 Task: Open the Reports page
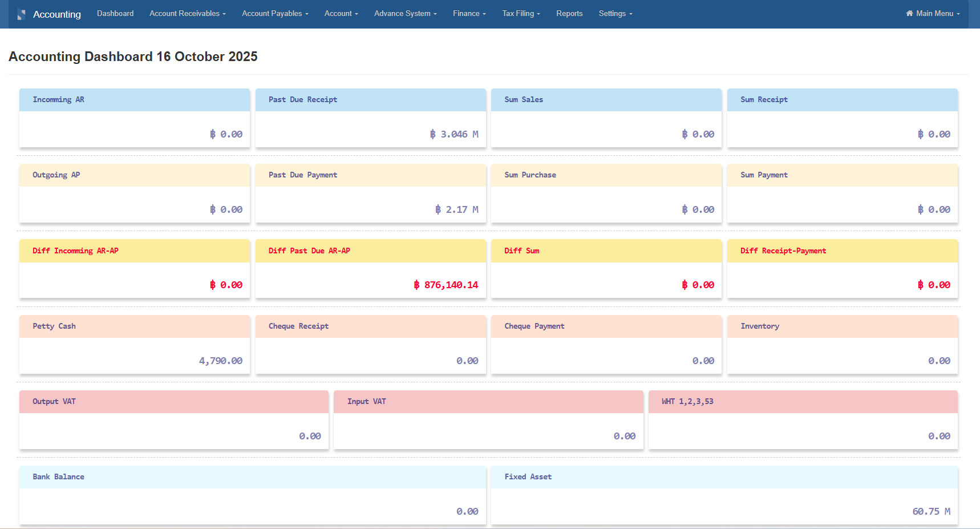[x=569, y=13]
